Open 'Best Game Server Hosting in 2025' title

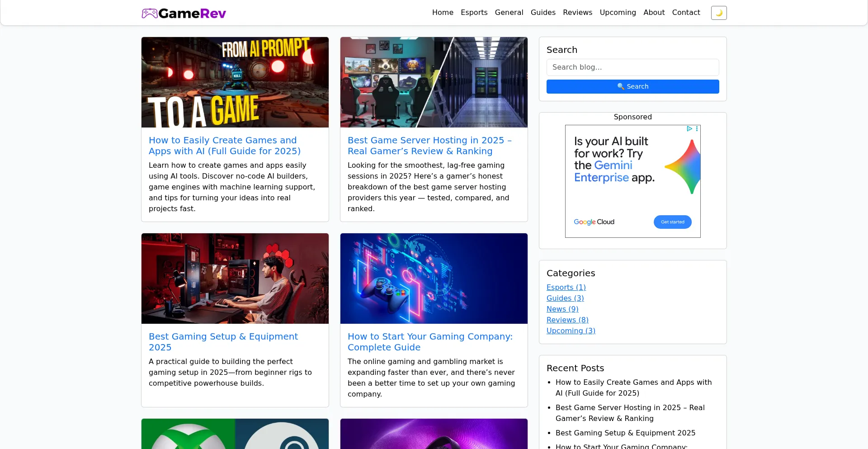(x=429, y=146)
